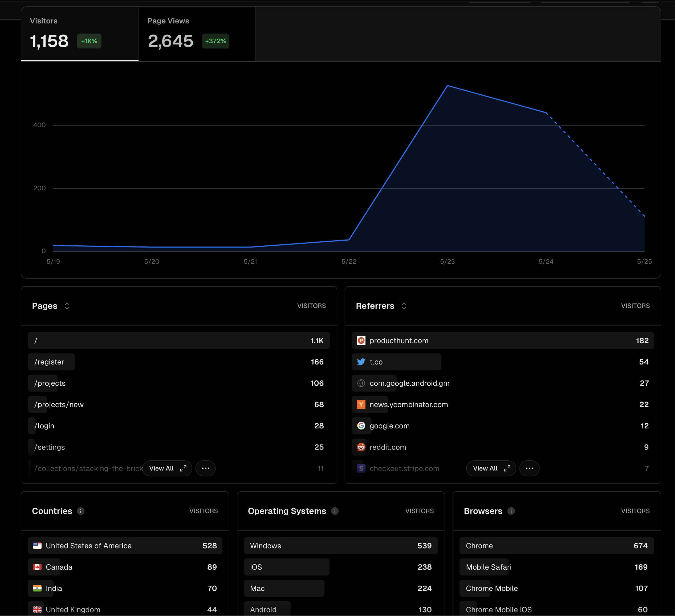
Task: Click the Product Hunt favicon
Action: click(361, 341)
